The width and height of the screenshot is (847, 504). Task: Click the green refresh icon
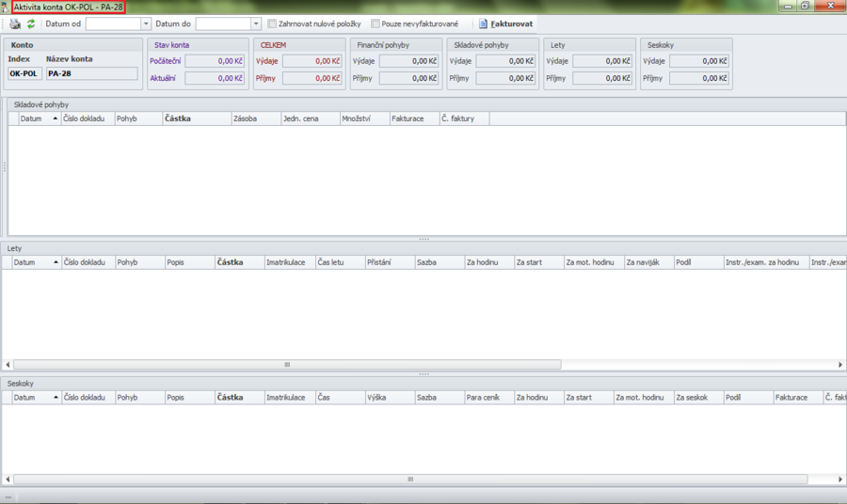(x=31, y=24)
